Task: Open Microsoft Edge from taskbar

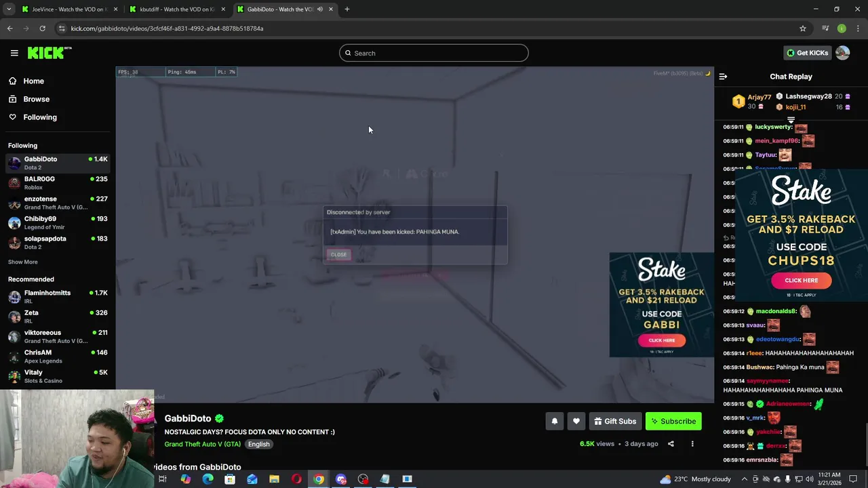Action: [208, 479]
